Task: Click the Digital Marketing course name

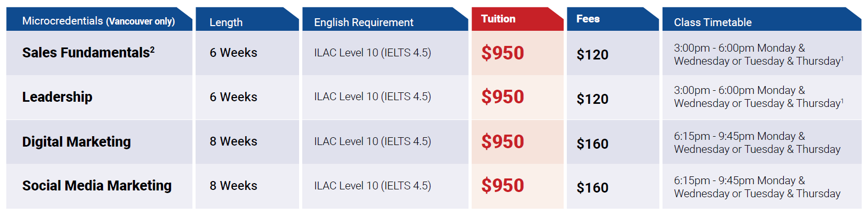Action: click(76, 142)
